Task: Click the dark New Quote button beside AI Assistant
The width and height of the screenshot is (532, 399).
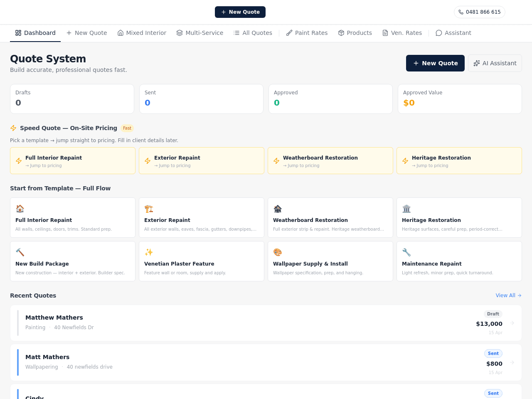Action: (435, 63)
